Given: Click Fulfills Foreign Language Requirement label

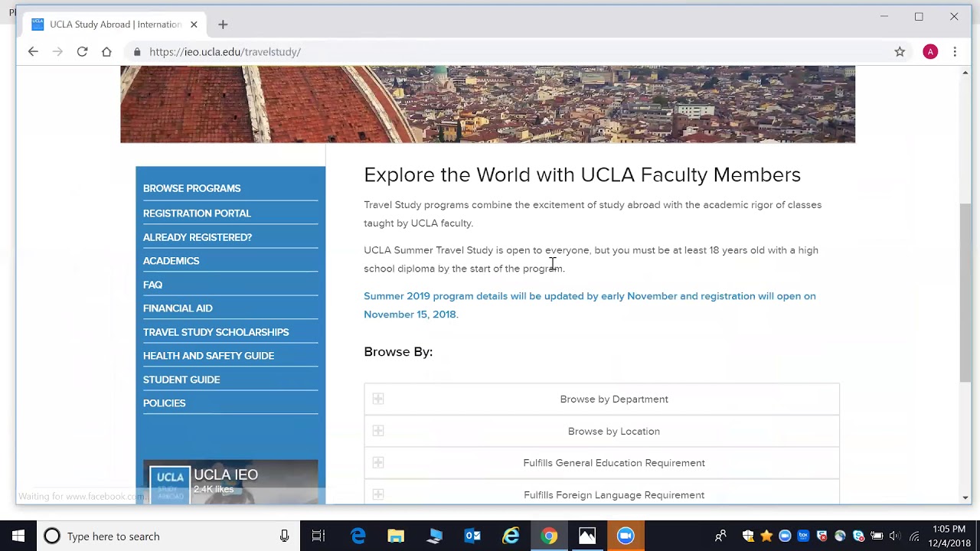Looking at the screenshot, I should 614,495.
